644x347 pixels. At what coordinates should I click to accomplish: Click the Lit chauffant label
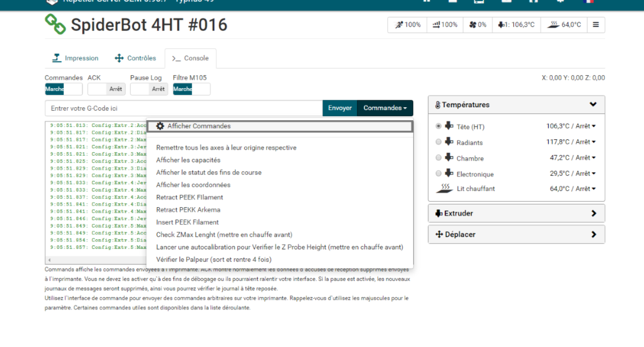tap(476, 189)
